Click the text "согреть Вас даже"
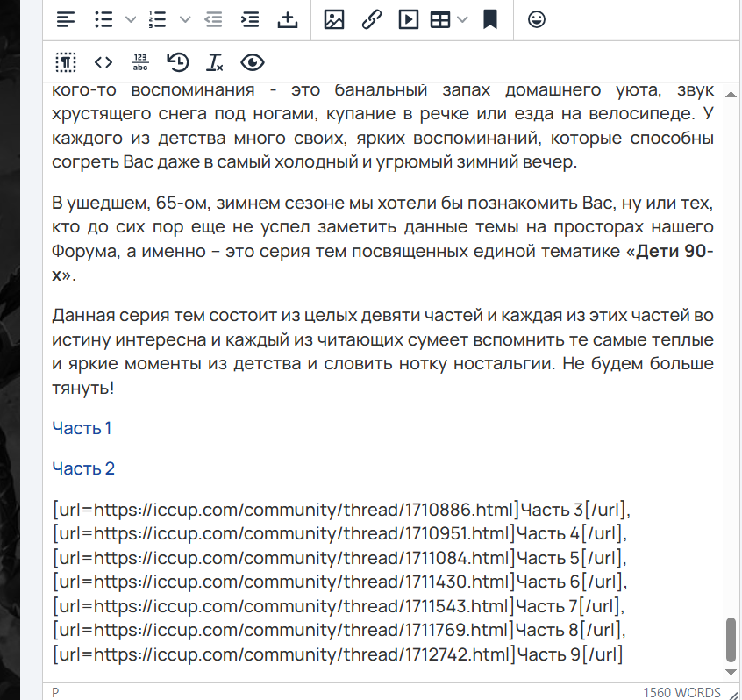Viewport: 742px width, 700px height. tap(126, 162)
